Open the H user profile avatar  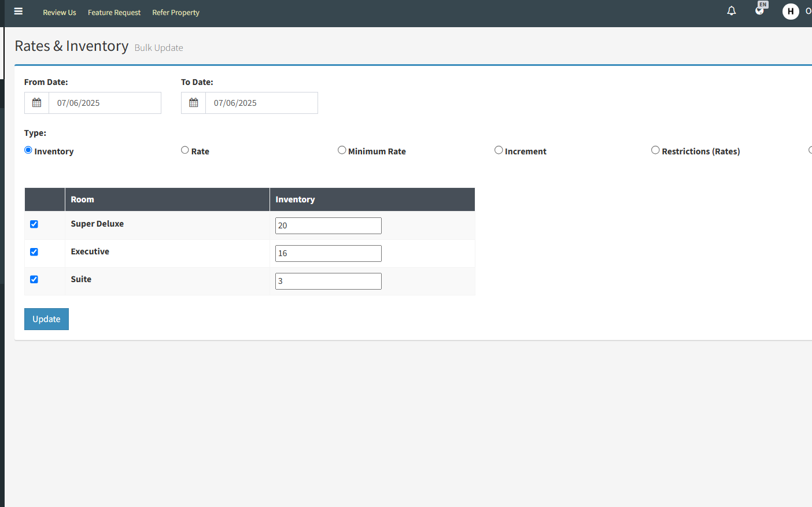pyautogui.click(x=791, y=11)
